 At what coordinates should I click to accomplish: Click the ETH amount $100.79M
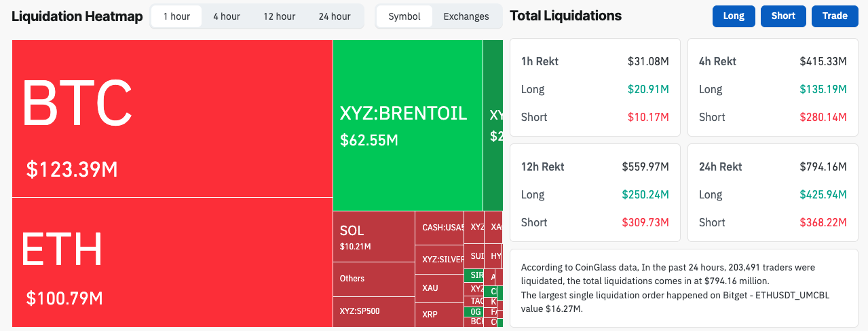[64, 298]
